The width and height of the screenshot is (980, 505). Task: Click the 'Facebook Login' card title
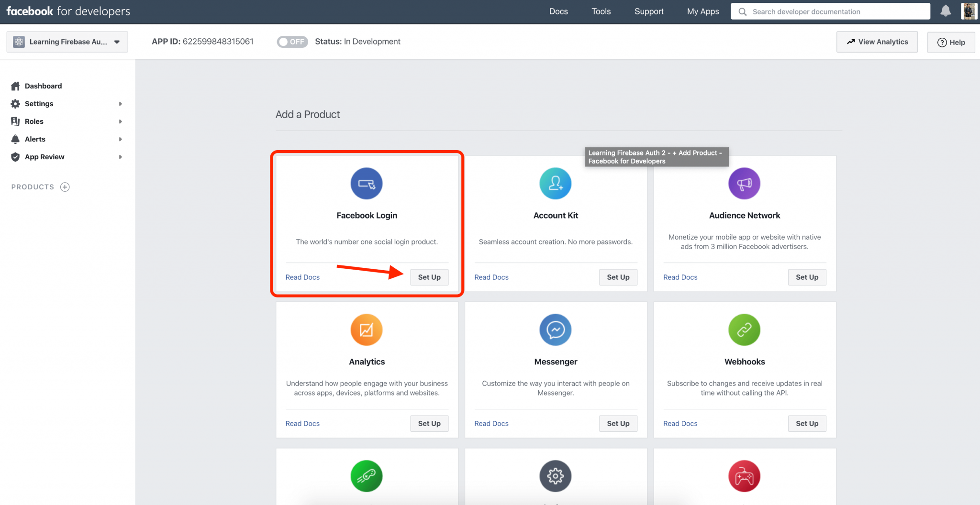[x=367, y=216]
